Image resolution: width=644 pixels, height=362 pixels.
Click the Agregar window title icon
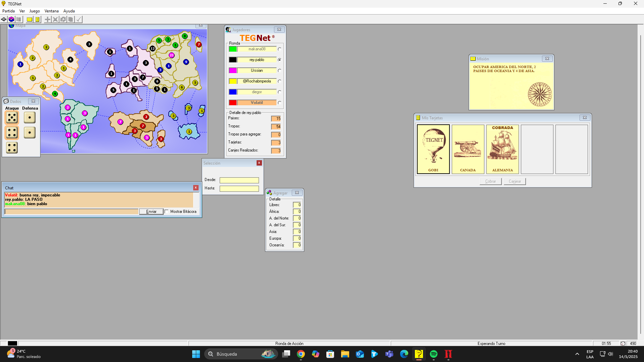tap(269, 193)
